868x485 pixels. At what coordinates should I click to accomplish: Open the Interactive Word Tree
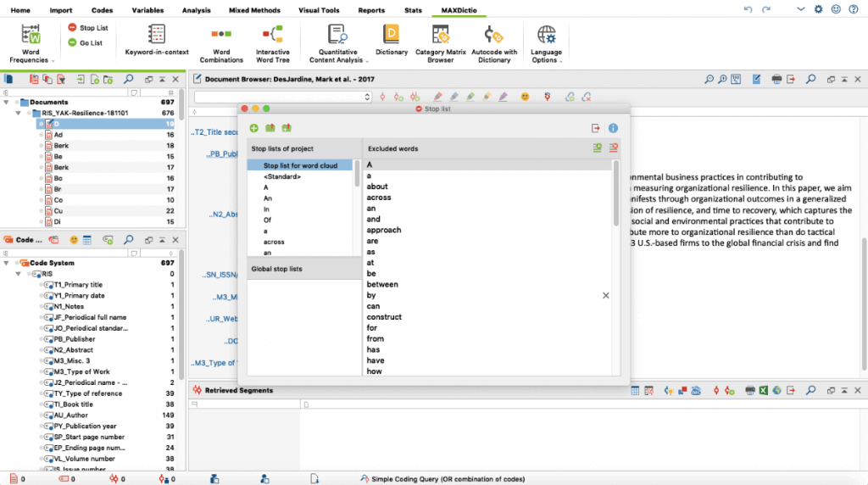coord(272,43)
